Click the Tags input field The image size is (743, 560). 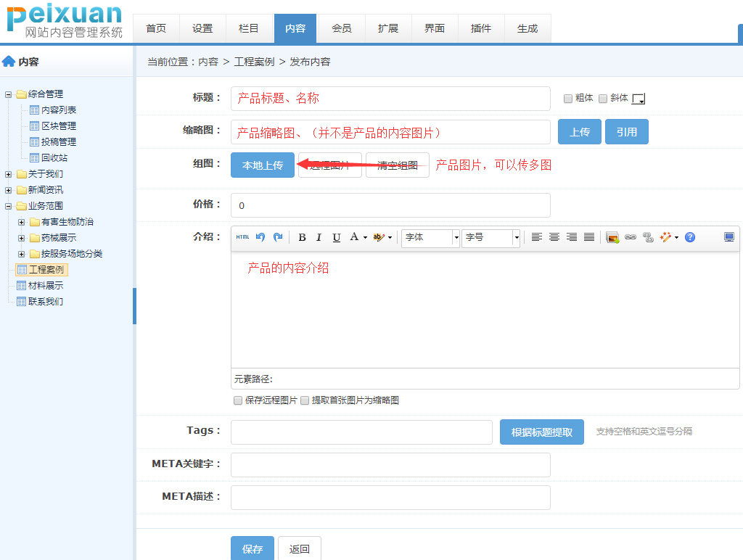361,432
